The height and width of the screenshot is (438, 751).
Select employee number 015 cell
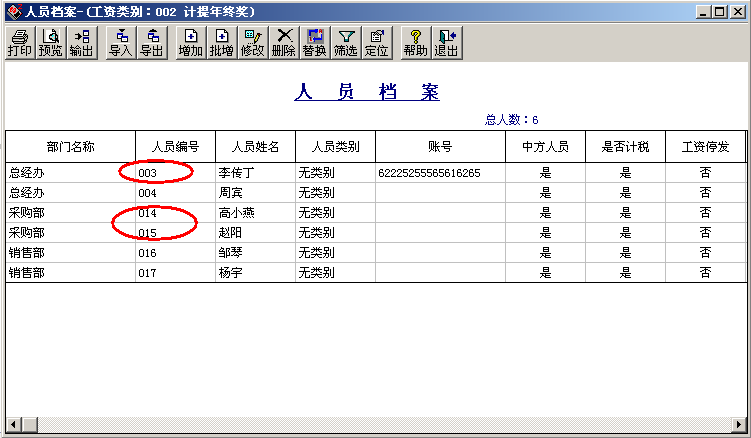(175, 233)
